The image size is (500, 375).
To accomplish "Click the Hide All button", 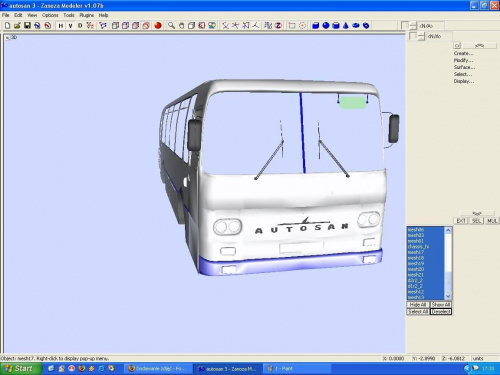I will pos(418,305).
